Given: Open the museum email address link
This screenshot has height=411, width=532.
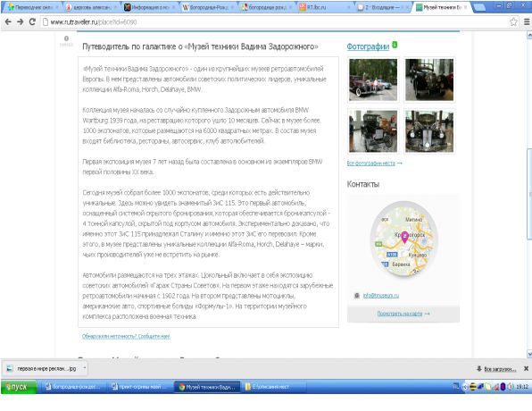Looking at the screenshot, I should tap(380, 296).
